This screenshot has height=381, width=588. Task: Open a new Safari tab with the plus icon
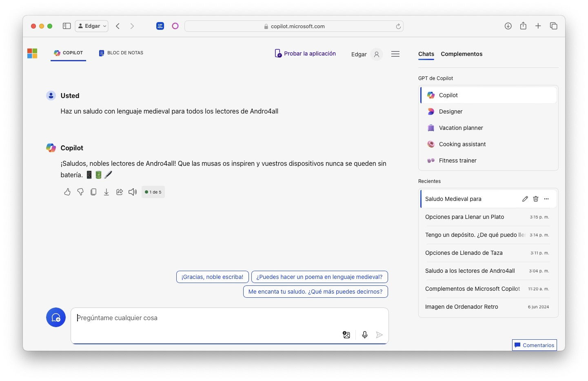point(538,26)
